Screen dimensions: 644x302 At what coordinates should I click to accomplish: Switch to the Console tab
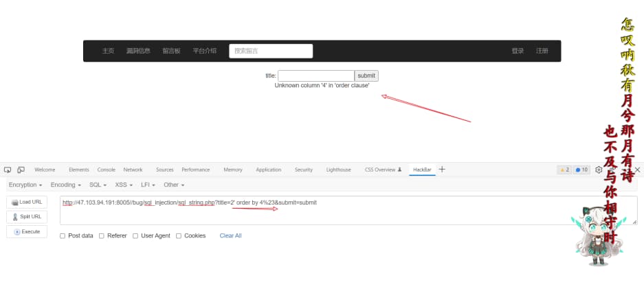click(x=107, y=170)
